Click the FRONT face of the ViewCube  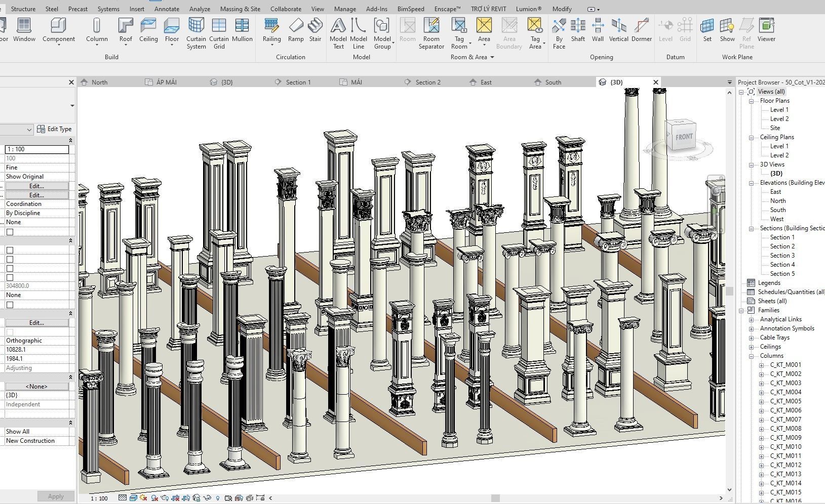684,136
